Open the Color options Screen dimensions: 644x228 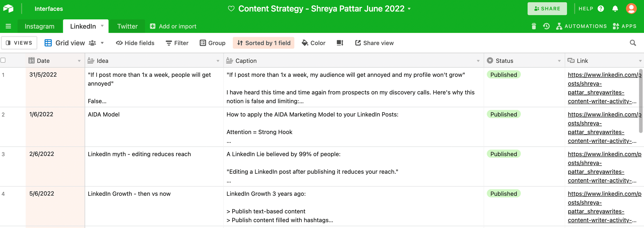pyautogui.click(x=313, y=43)
